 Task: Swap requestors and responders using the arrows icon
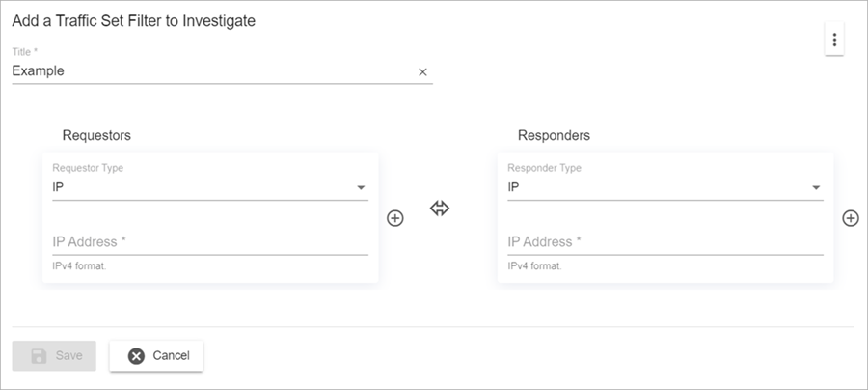click(440, 209)
